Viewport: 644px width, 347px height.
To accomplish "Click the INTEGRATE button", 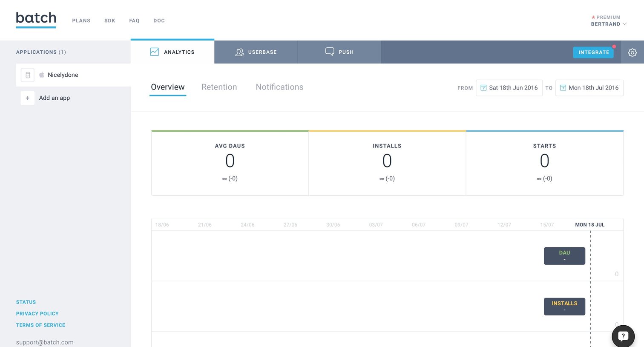I will tap(593, 52).
